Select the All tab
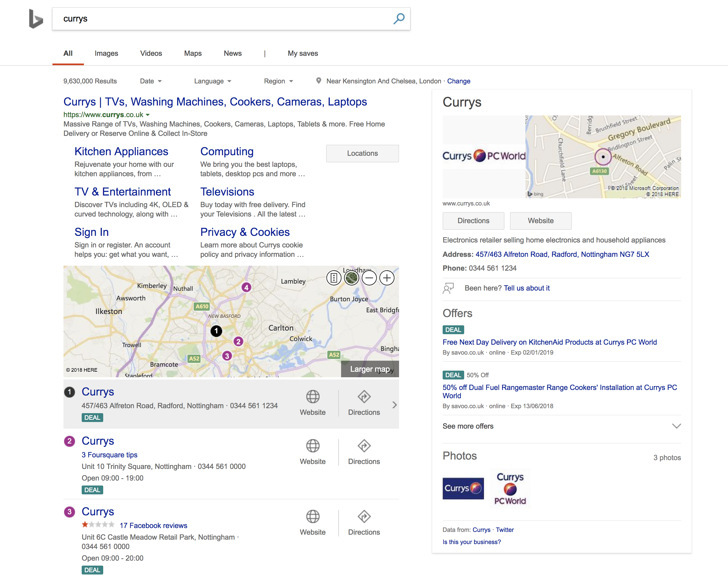728x575 pixels. (68, 53)
